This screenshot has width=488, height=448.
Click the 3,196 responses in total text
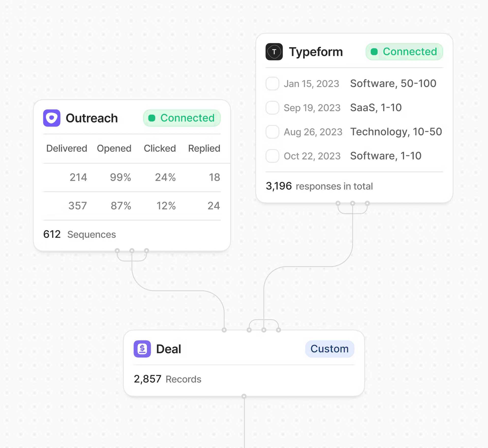[x=319, y=186]
